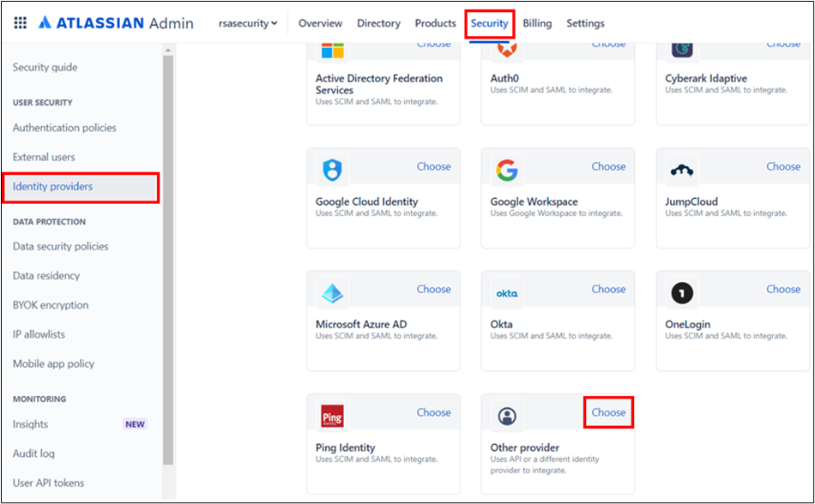
Task: Switch to the Security tab
Action: pyautogui.click(x=489, y=23)
